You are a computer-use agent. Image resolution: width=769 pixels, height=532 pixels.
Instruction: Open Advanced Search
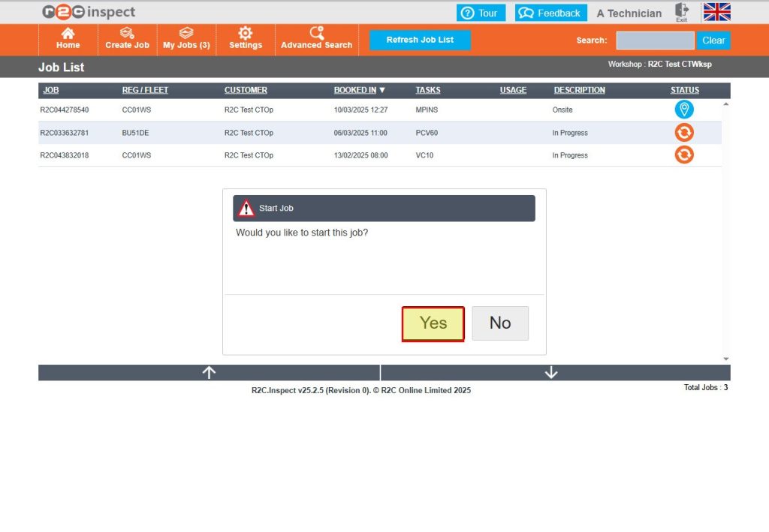316,39
